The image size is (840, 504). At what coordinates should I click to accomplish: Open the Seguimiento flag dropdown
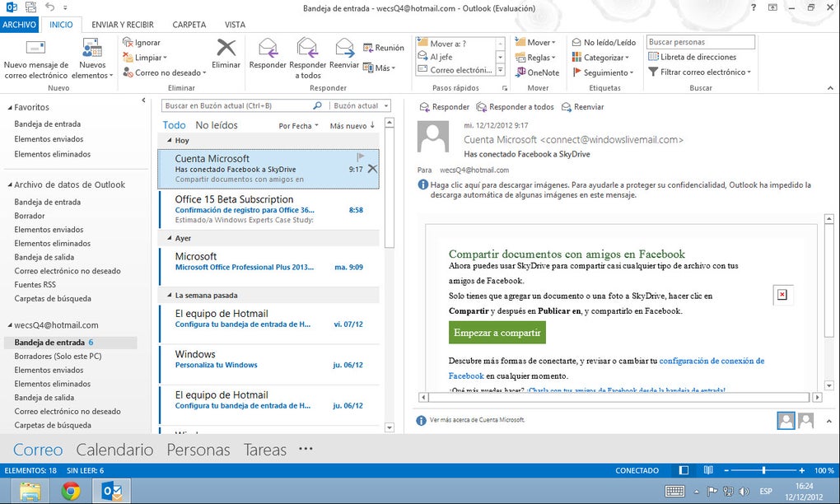pyautogui.click(x=603, y=72)
